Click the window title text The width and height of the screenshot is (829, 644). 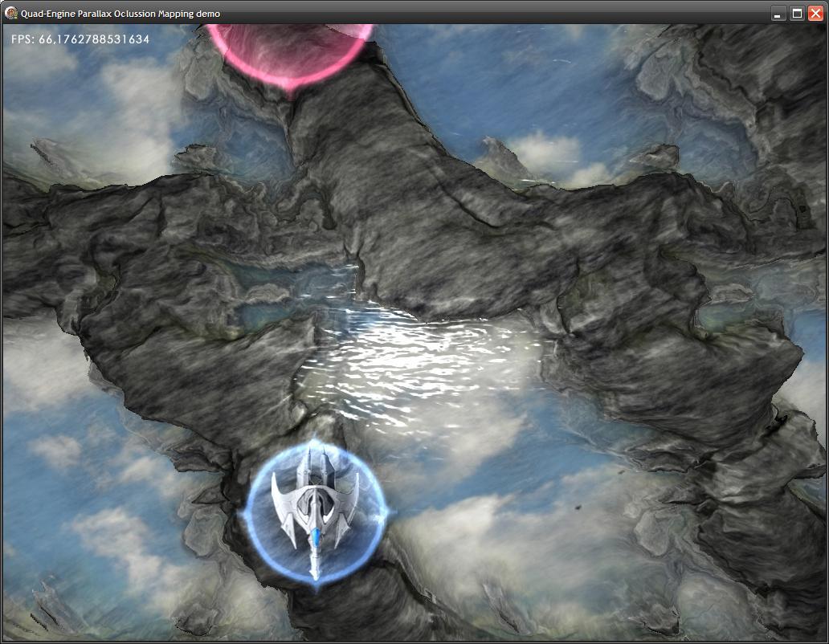point(120,14)
